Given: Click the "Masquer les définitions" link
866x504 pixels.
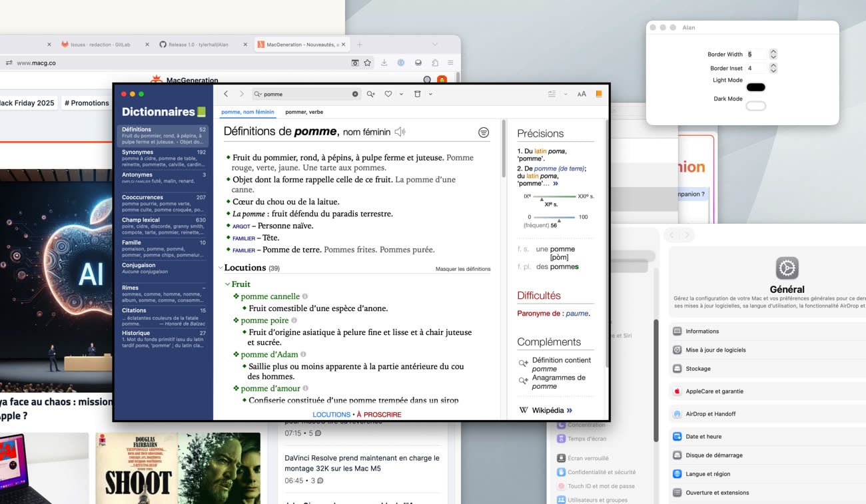Looking at the screenshot, I should click(x=462, y=269).
